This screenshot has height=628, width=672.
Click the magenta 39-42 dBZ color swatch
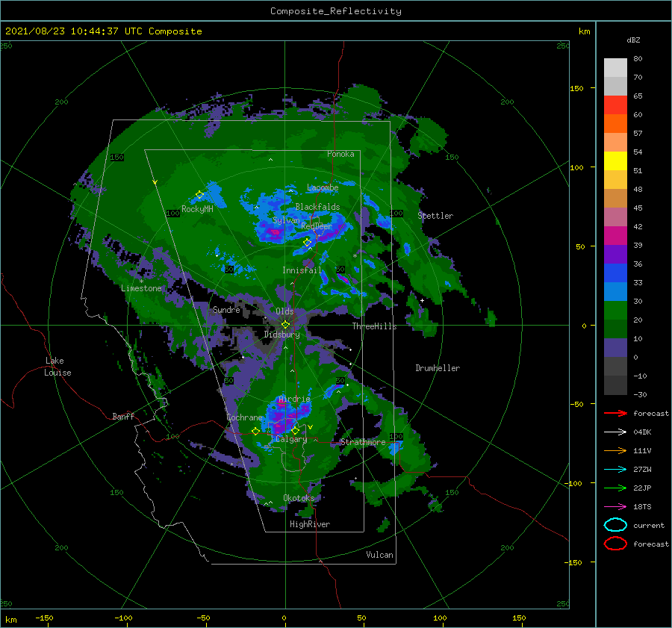pos(615,236)
